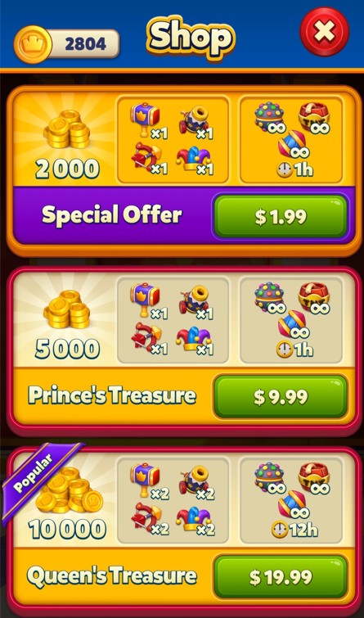The width and height of the screenshot is (364, 618).
Task: Tap the 2000 coin pile in Special Offer
Action: 66,129
